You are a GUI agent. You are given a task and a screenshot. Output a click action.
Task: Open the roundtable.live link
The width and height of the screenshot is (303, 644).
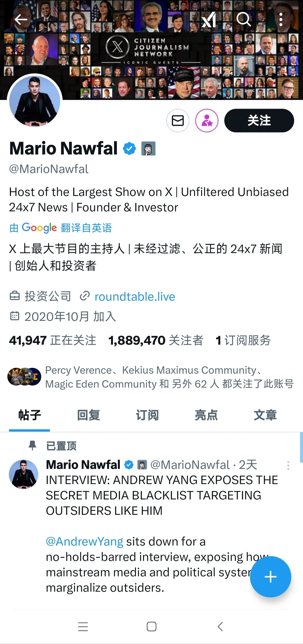tap(135, 297)
